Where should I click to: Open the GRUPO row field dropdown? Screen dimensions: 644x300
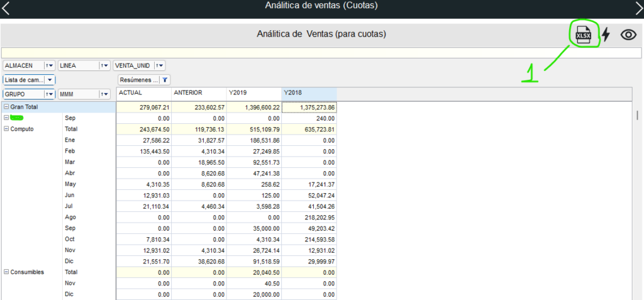49,94
